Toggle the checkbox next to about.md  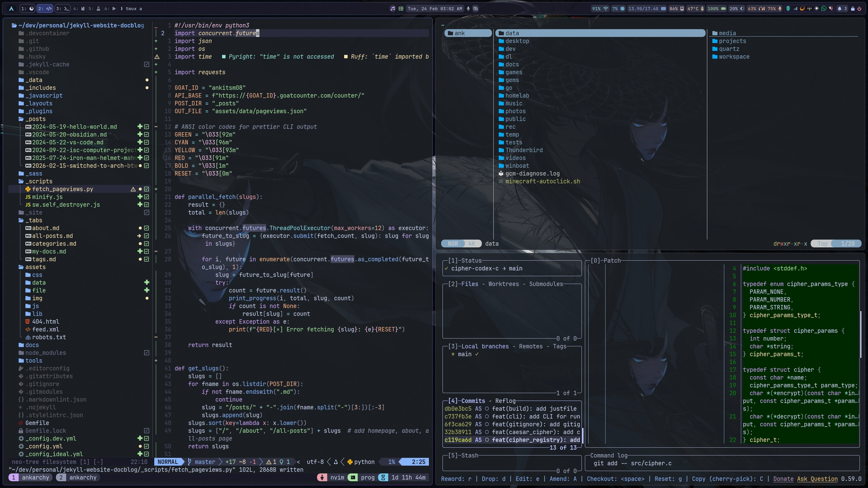[146, 228]
